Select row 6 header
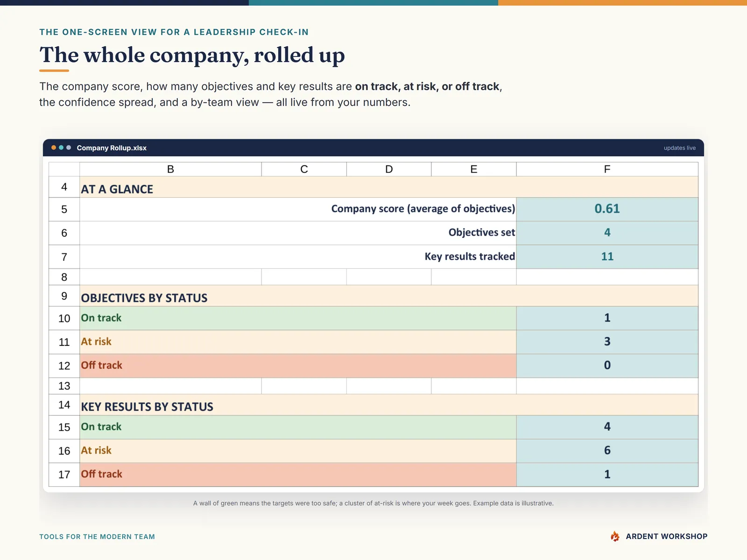 click(x=64, y=233)
